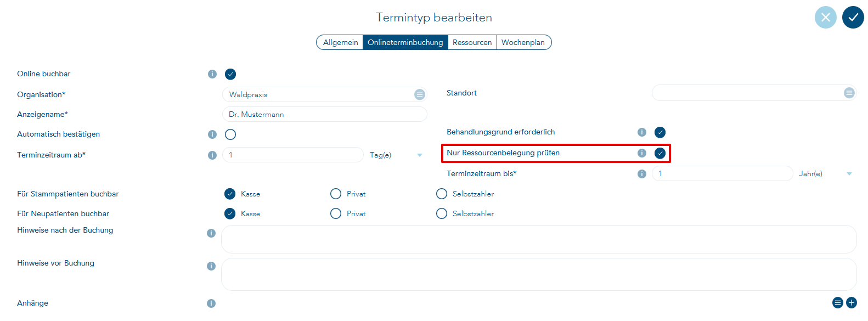
Task: Open the Anhänge list menu icon
Action: click(x=838, y=302)
